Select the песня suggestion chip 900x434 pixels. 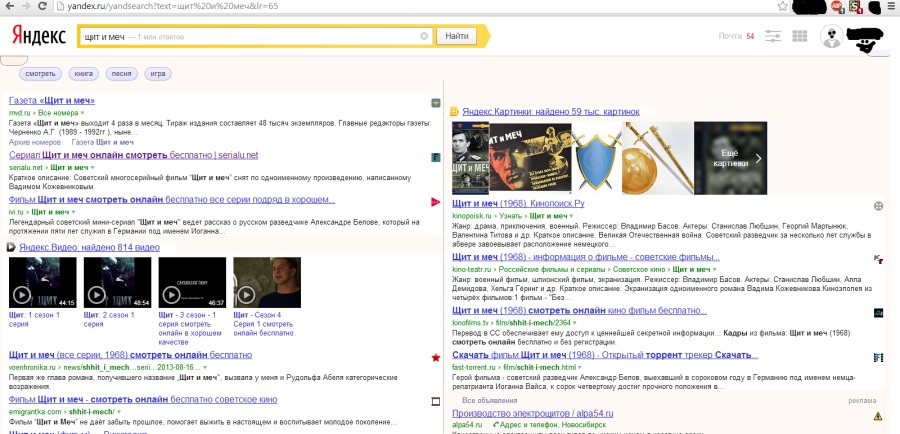tap(121, 74)
